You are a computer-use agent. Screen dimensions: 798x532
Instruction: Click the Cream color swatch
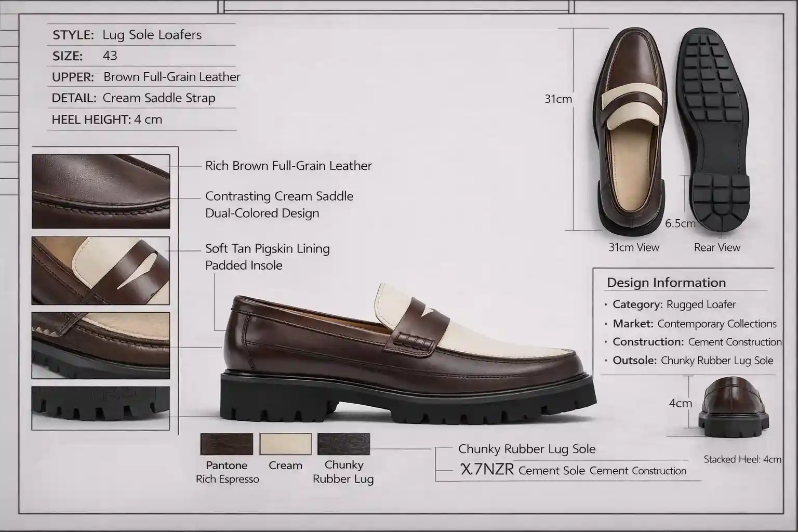click(x=285, y=444)
